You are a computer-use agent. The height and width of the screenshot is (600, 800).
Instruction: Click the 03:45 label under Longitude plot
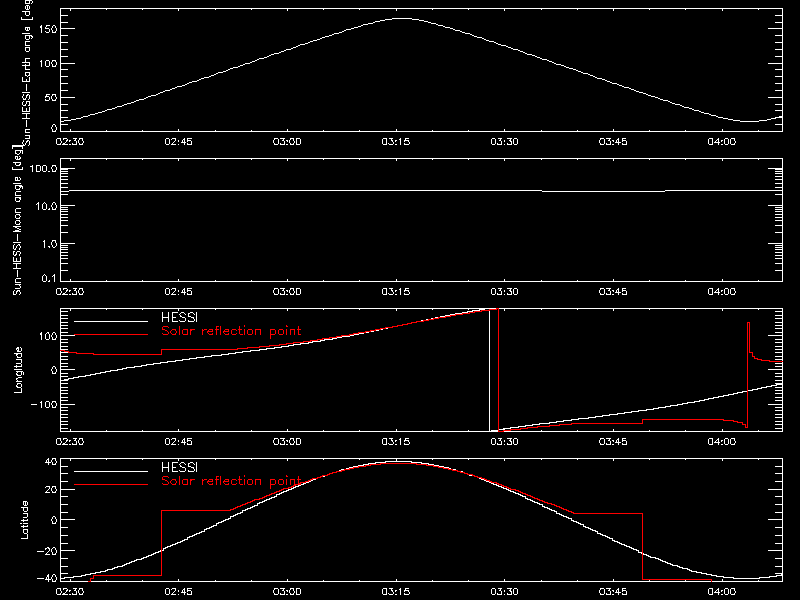coord(613,441)
